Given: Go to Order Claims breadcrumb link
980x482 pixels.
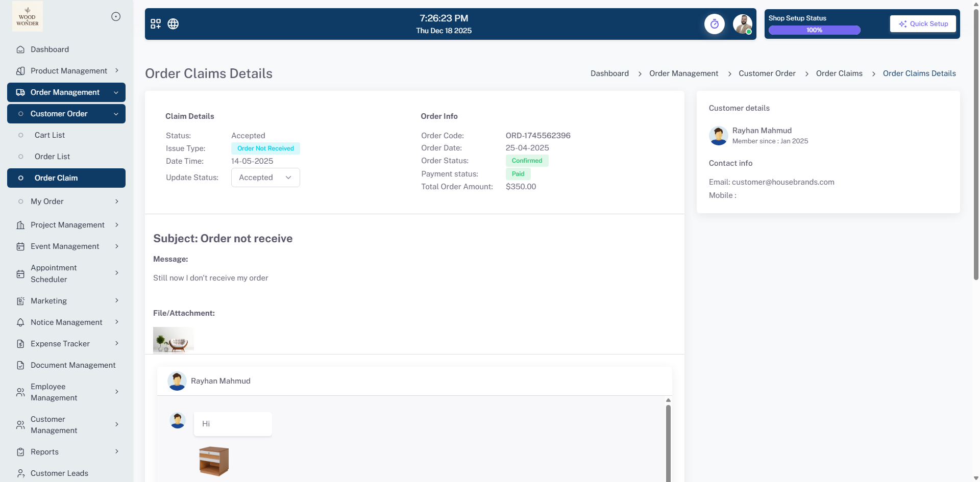Looking at the screenshot, I should pyautogui.click(x=839, y=73).
